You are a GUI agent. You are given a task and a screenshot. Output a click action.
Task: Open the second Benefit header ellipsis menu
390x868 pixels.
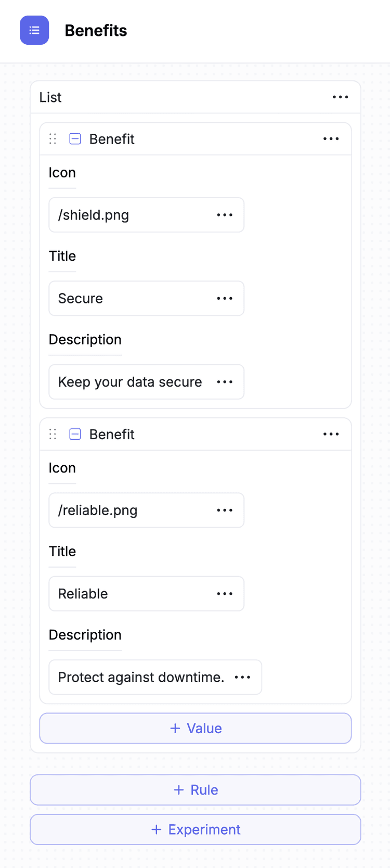click(x=331, y=434)
